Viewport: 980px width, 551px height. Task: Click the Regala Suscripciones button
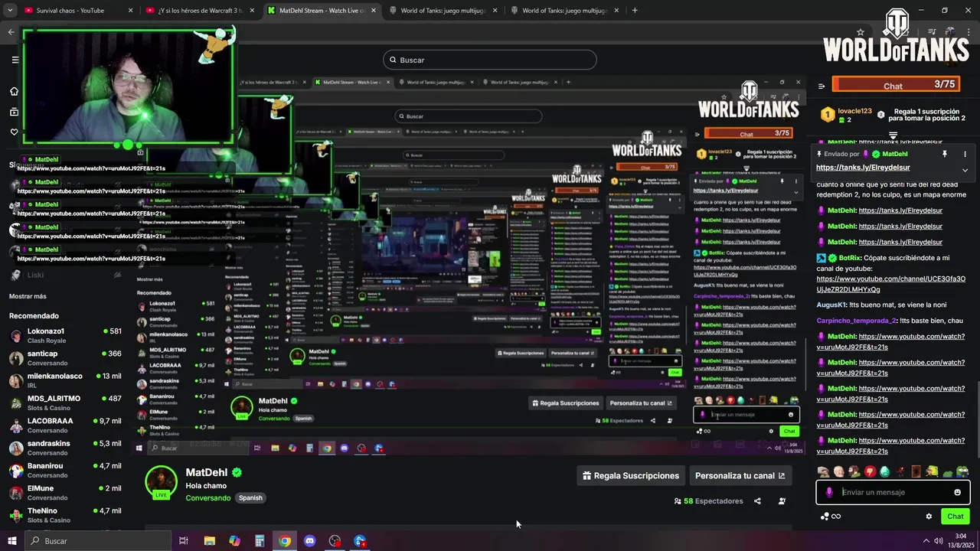pos(631,475)
